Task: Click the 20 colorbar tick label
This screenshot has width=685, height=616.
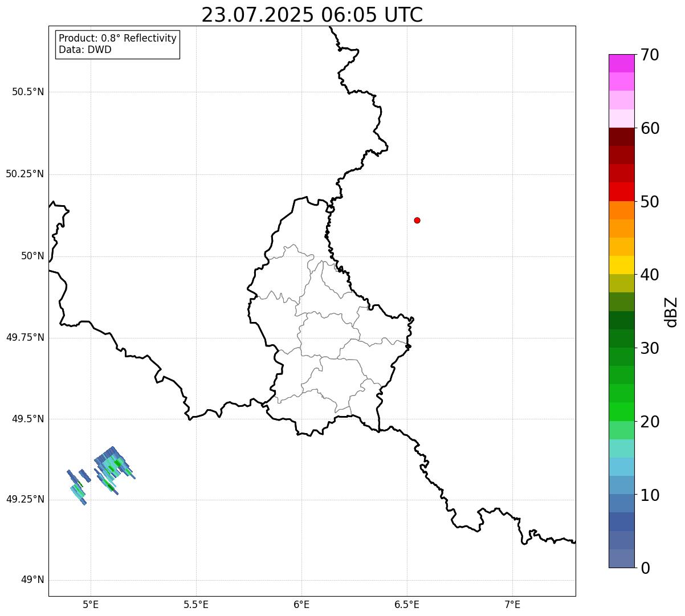Action: (x=650, y=422)
